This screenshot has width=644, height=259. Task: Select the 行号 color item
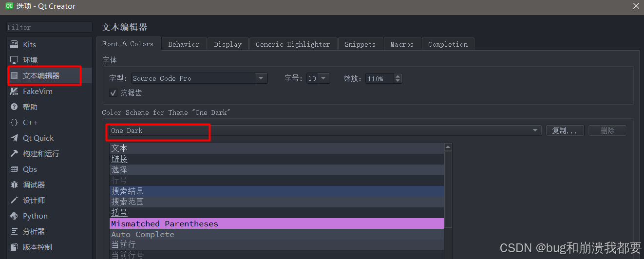point(277,180)
